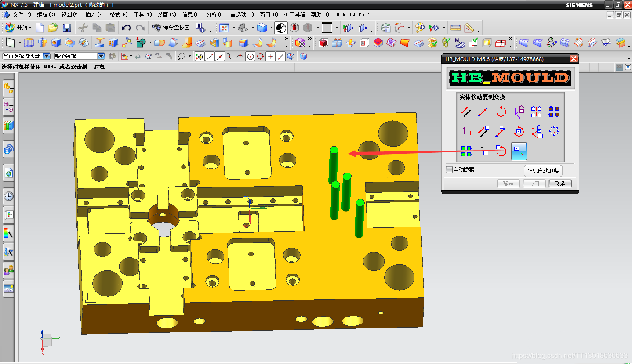
Task: Choose rotate icon in HB_MOULD top row
Action: pyautogui.click(x=501, y=112)
